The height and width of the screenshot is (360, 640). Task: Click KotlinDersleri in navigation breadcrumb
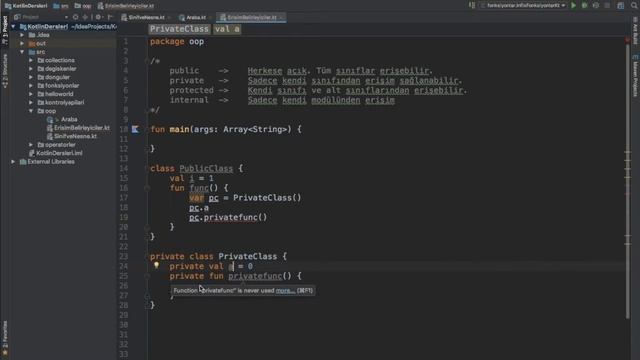pyautogui.click(x=26, y=6)
